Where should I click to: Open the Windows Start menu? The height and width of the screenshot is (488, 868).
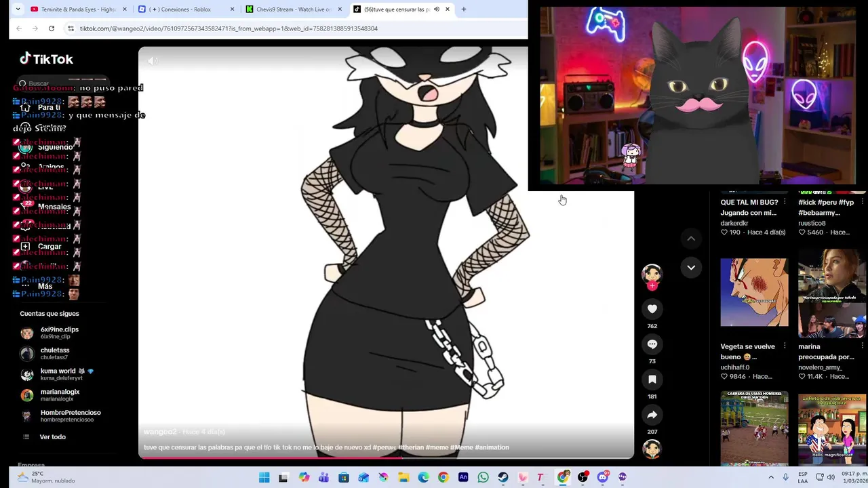264,477
